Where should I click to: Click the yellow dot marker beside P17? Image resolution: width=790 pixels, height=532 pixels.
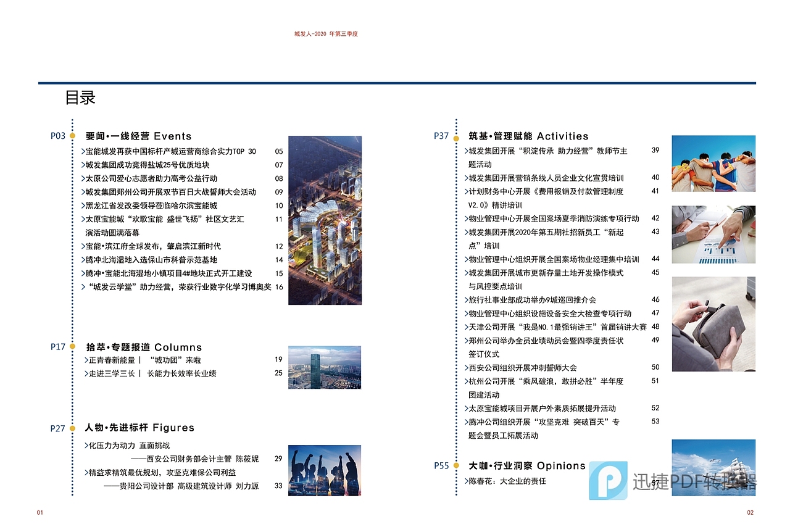73,347
